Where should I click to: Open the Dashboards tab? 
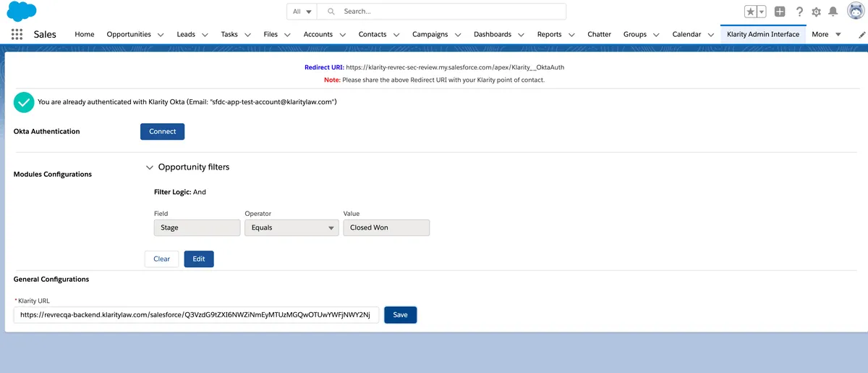pyautogui.click(x=493, y=34)
